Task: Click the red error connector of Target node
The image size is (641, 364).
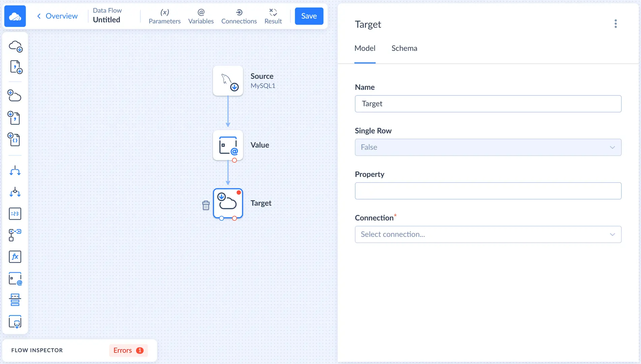Action: pos(235,218)
